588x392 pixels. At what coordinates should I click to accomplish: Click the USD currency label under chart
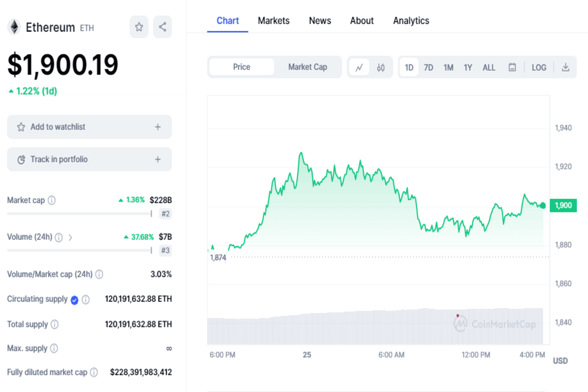point(561,361)
